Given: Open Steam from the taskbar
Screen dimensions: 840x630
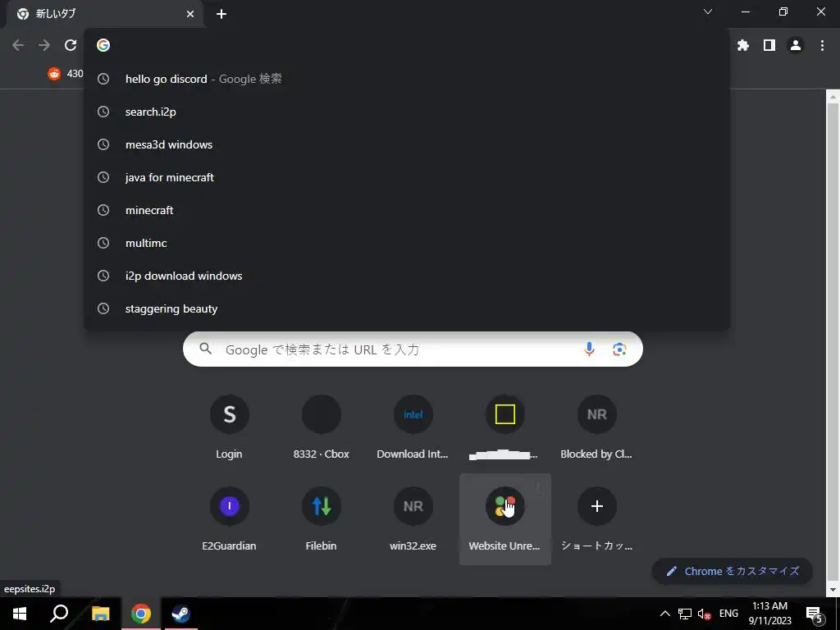Looking at the screenshot, I should tap(181, 614).
